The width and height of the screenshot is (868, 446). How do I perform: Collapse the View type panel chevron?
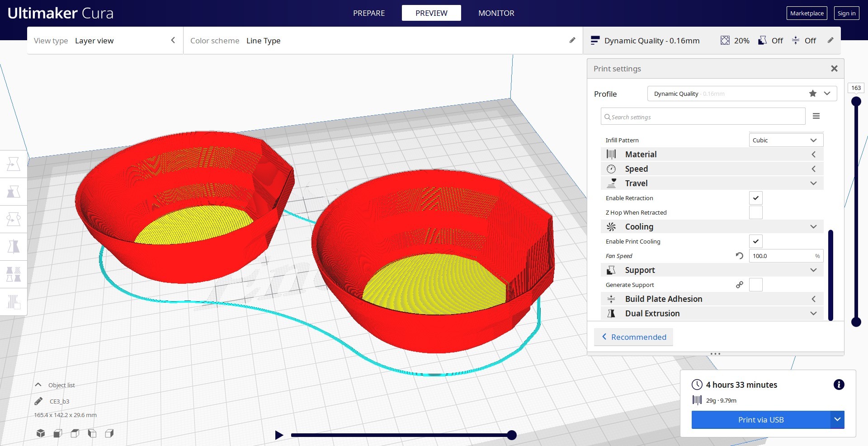click(x=173, y=40)
